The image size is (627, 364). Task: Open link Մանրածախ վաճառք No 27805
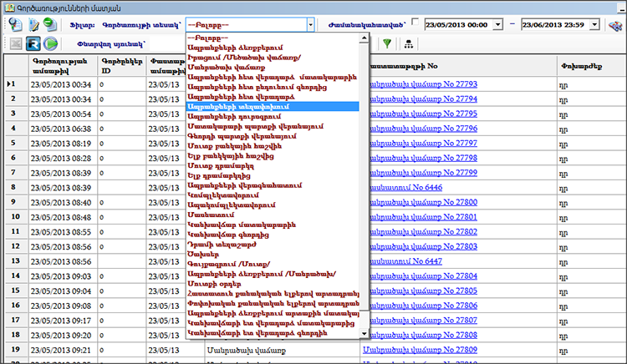pyautogui.click(x=423, y=291)
